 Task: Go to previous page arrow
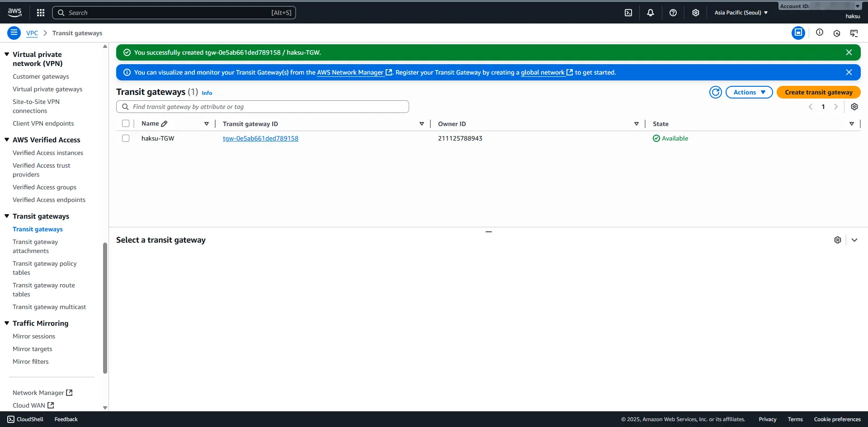pos(811,107)
